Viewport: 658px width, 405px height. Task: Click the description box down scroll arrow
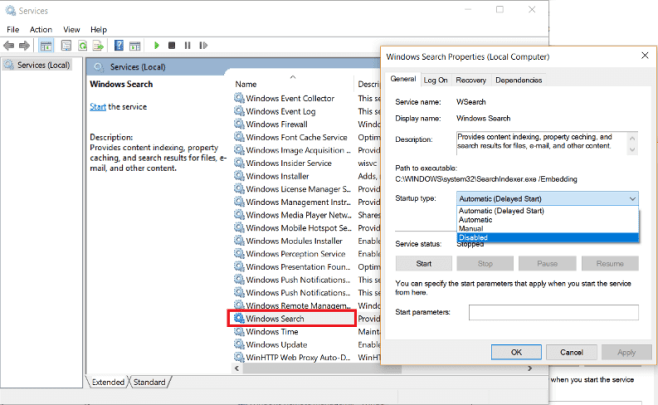[x=632, y=150]
